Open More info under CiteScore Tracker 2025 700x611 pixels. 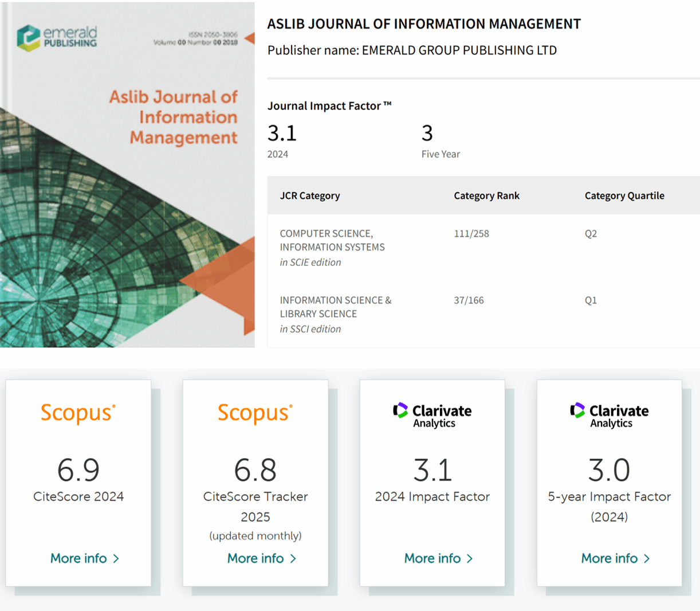click(x=262, y=558)
